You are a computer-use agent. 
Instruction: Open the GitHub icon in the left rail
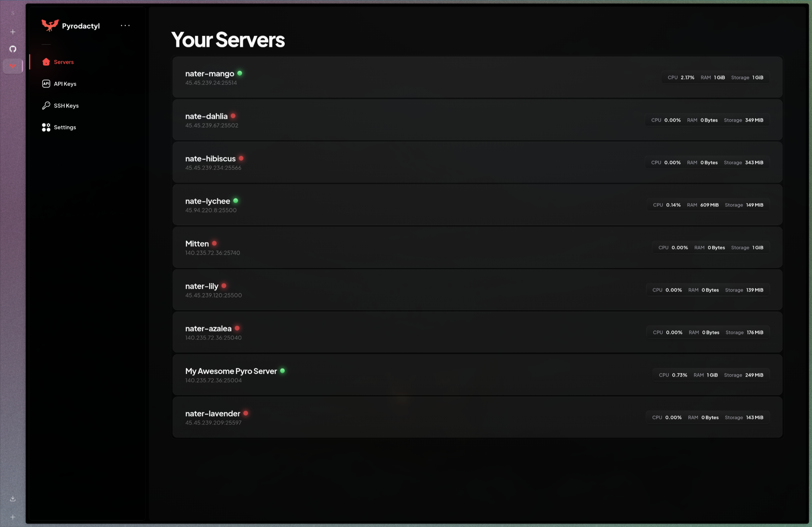click(x=13, y=49)
